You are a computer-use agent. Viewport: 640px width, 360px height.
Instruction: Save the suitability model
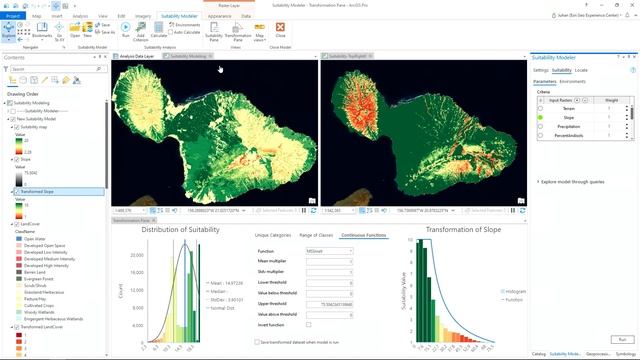[x=103, y=25]
